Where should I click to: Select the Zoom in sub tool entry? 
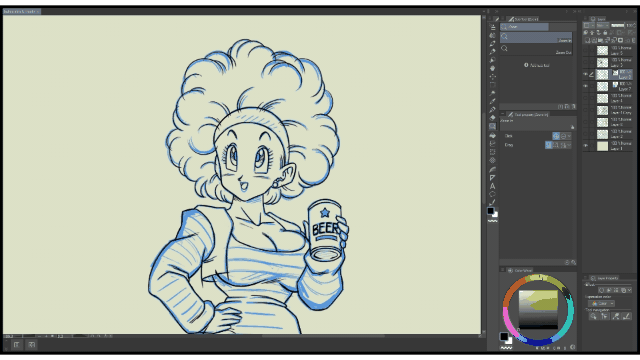tap(536, 38)
